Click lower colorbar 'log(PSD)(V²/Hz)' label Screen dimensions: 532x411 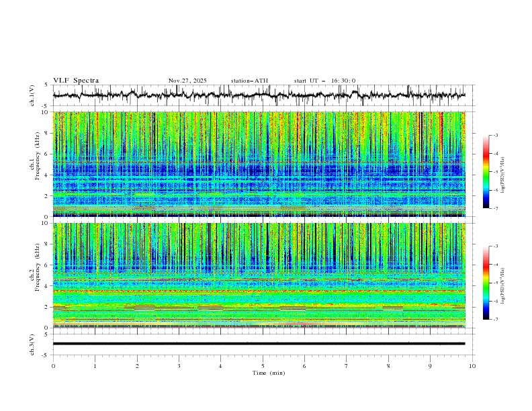click(502, 286)
